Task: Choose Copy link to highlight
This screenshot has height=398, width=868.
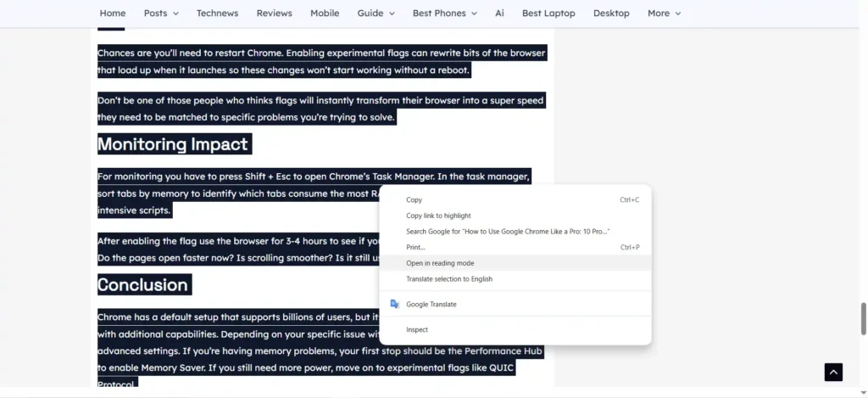Action: (438, 216)
